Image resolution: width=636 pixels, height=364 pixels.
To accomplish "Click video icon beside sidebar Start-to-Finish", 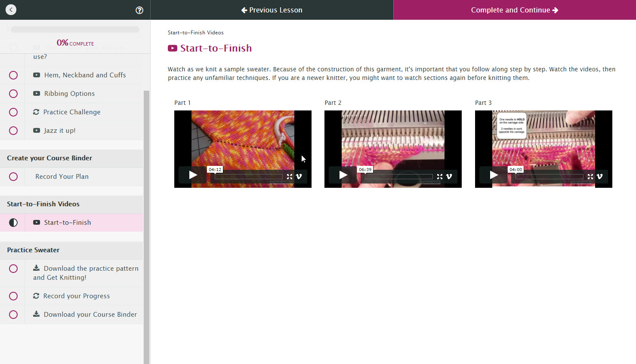I will 37,222.
